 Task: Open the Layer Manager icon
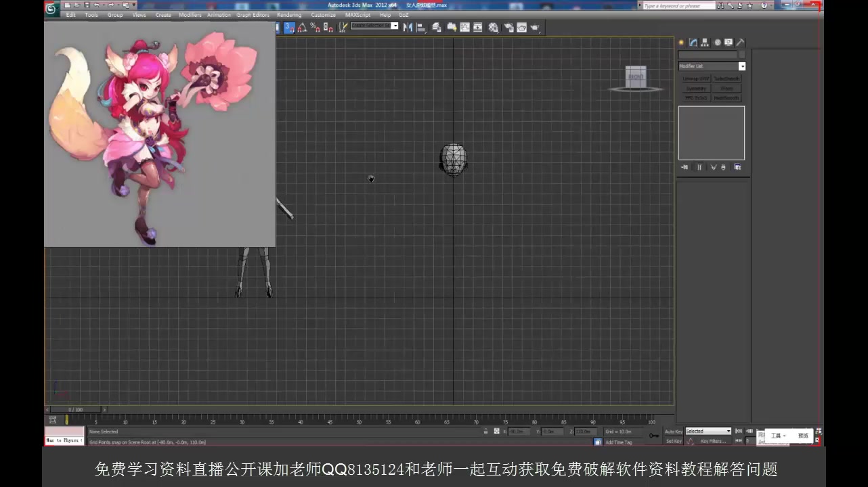[436, 27]
